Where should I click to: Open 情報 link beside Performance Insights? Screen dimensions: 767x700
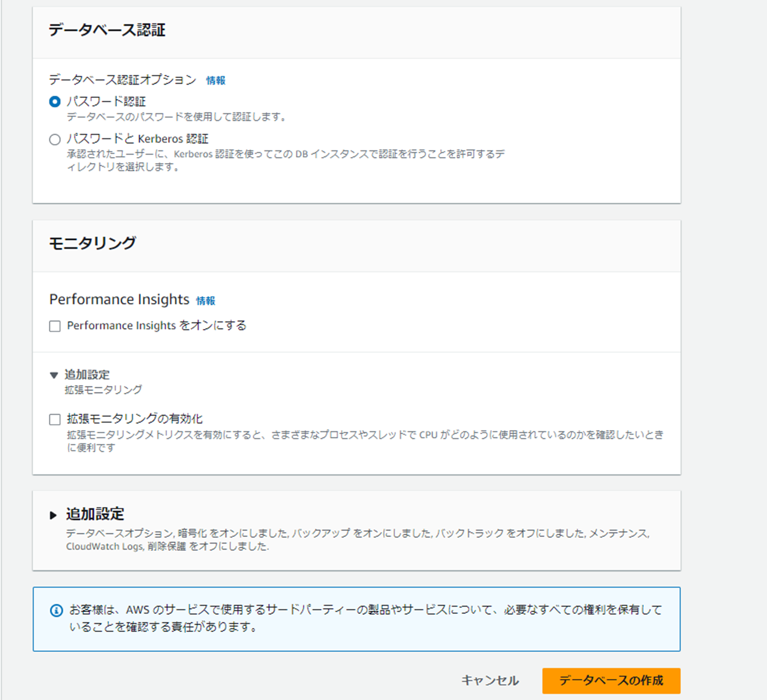[206, 301]
